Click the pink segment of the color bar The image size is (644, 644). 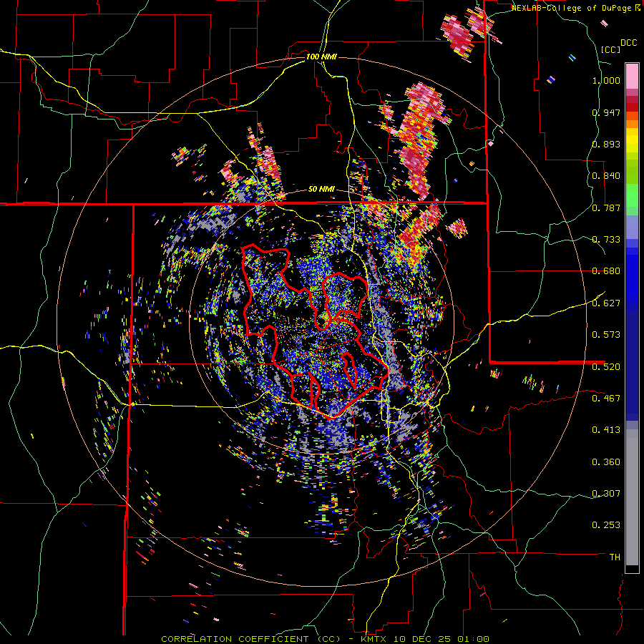pos(632,76)
